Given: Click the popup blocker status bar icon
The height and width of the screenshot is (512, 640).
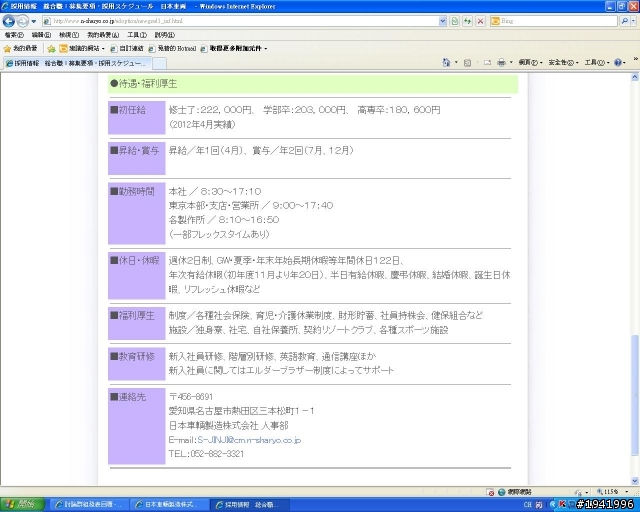Looking at the screenshot, I should 491,492.
